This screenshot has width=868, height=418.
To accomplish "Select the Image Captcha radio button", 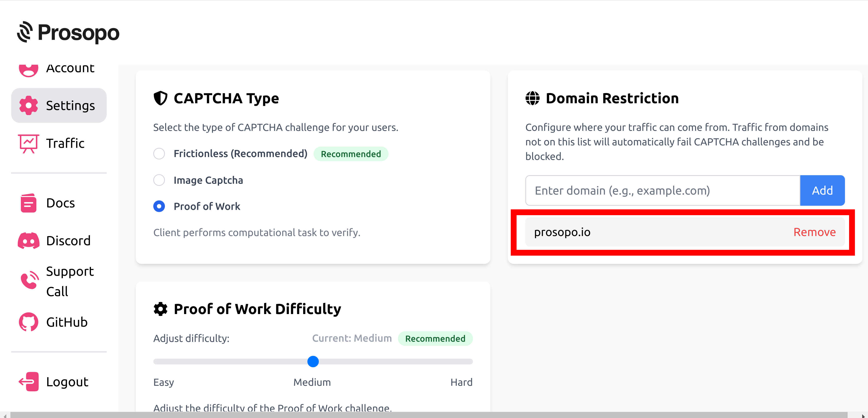I will pyautogui.click(x=159, y=180).
